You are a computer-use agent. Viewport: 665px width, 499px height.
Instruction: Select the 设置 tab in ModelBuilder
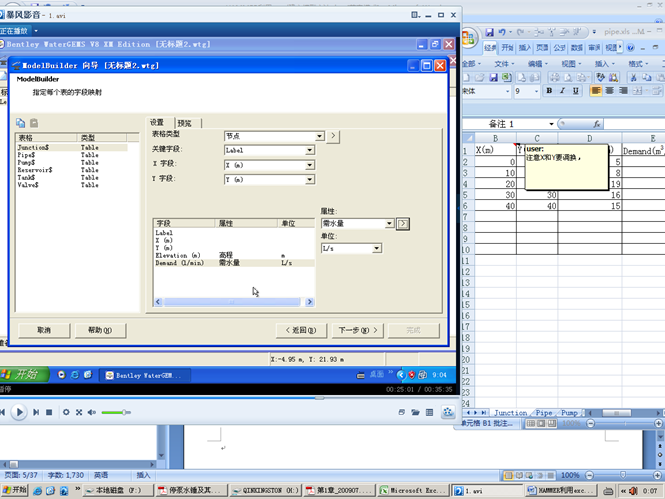[157, 122]
